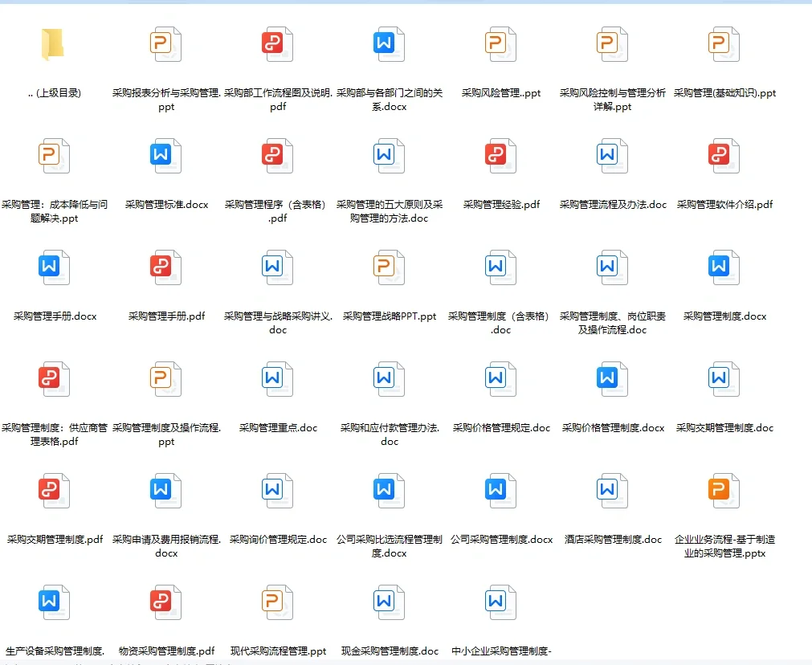Select the 物资采购管理制度.pdf file
812x665 pixels.
165,602
